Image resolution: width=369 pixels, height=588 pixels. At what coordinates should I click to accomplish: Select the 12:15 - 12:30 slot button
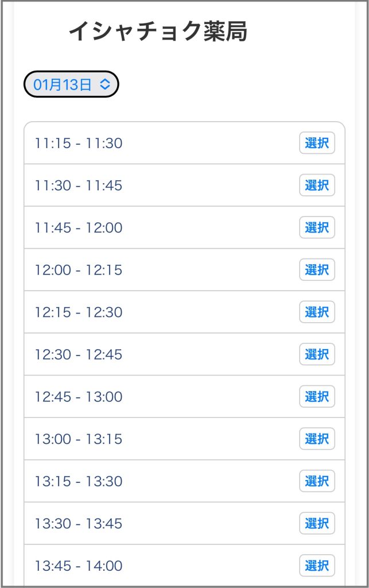317,312
